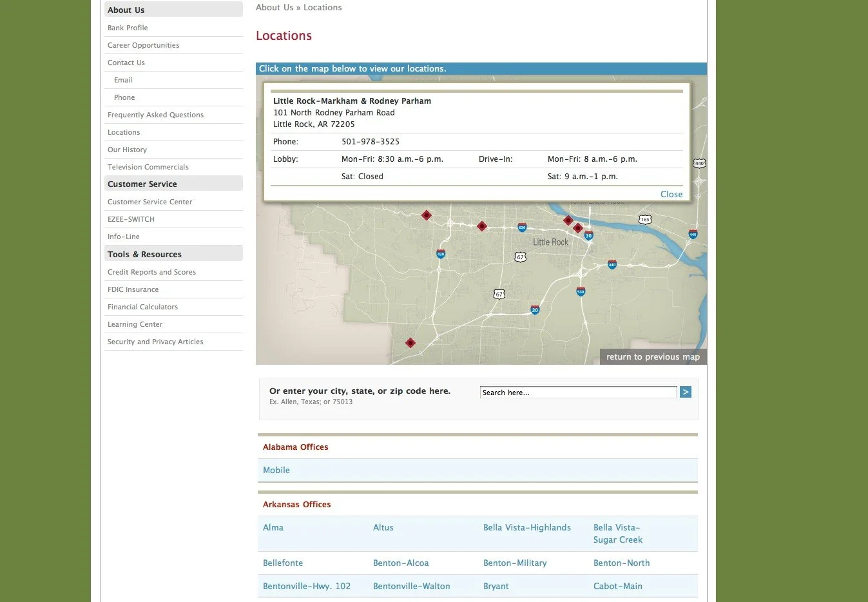This screenshot has width=868, height=602.
Task: Close the Little Rock location popup
Action: 671,194
